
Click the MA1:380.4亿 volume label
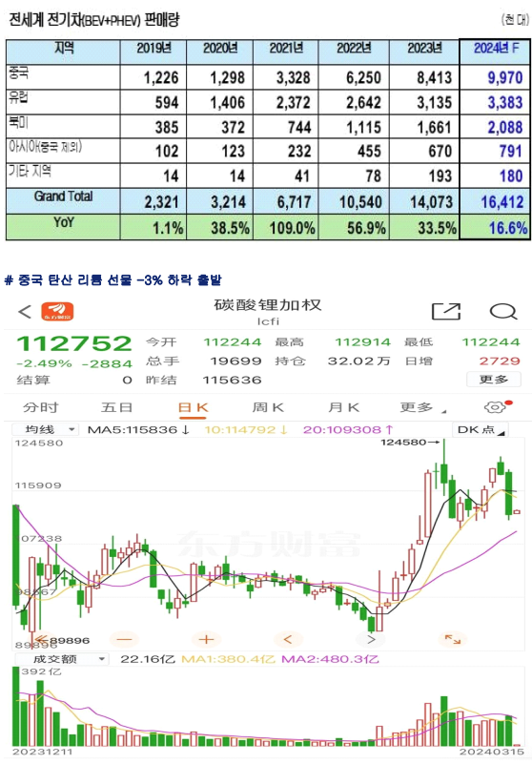228,659
